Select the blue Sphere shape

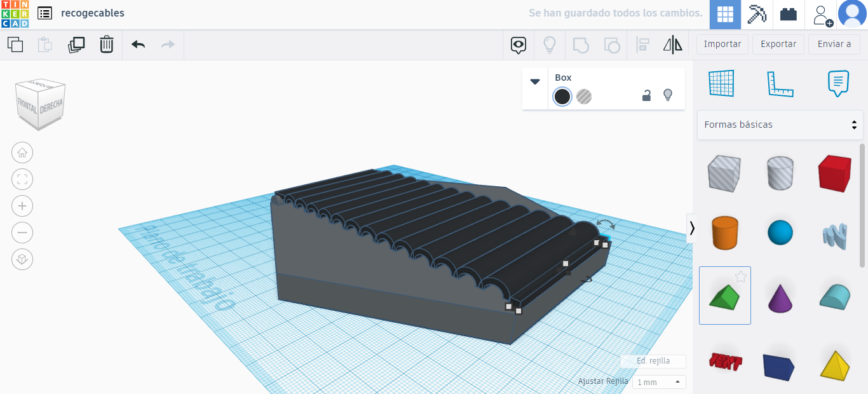pos(780,233)
